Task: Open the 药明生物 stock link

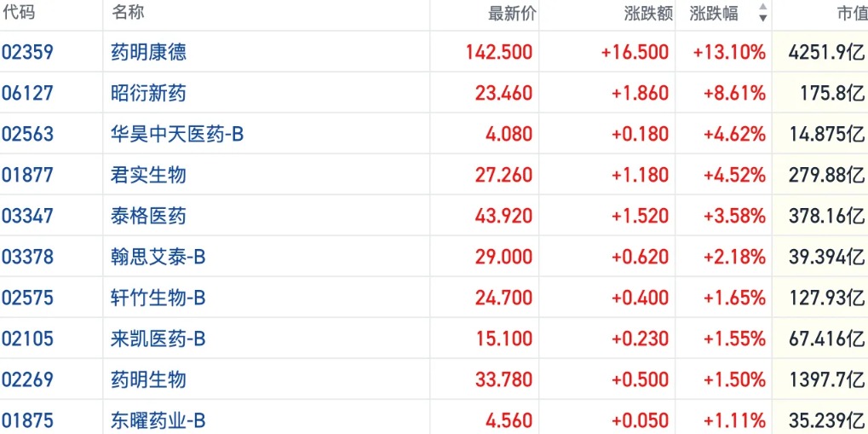Action: point(149,379)
